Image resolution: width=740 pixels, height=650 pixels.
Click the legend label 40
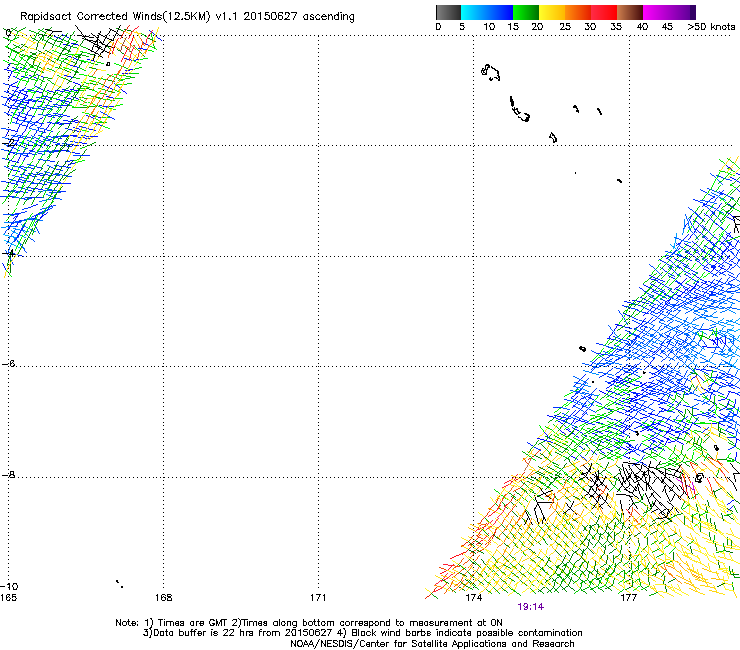642,27
